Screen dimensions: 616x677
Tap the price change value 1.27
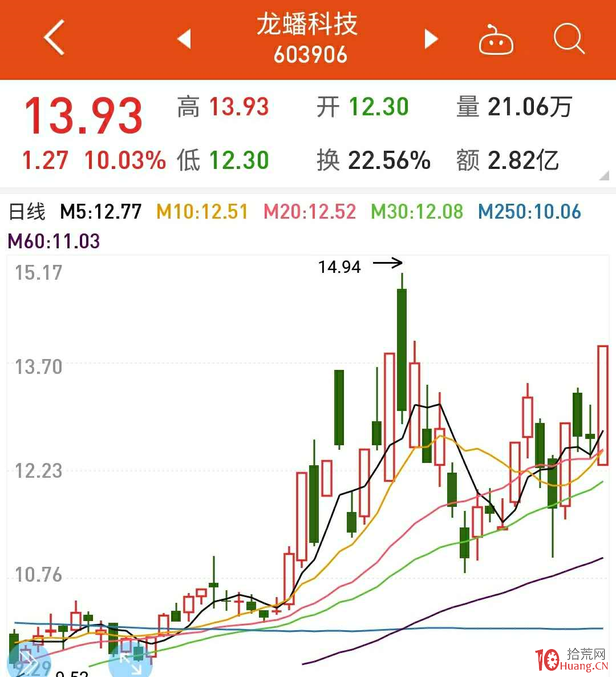pos(45,160)
